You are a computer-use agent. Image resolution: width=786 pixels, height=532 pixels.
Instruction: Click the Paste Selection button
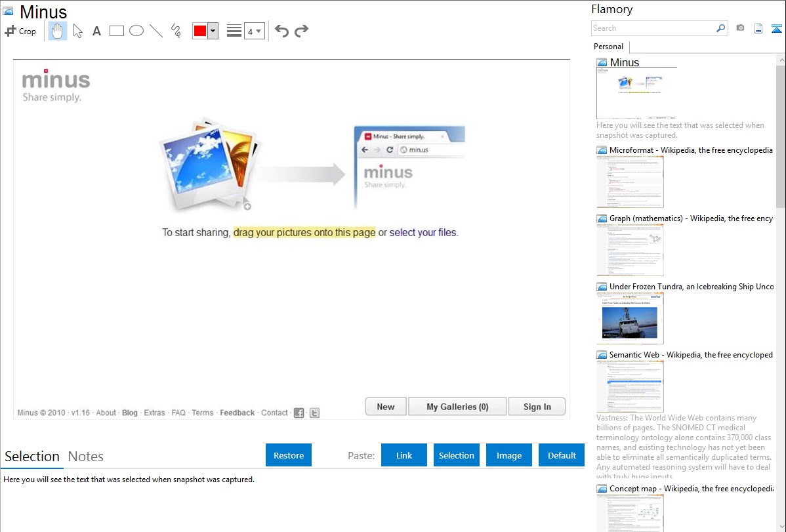coord(456,455)
